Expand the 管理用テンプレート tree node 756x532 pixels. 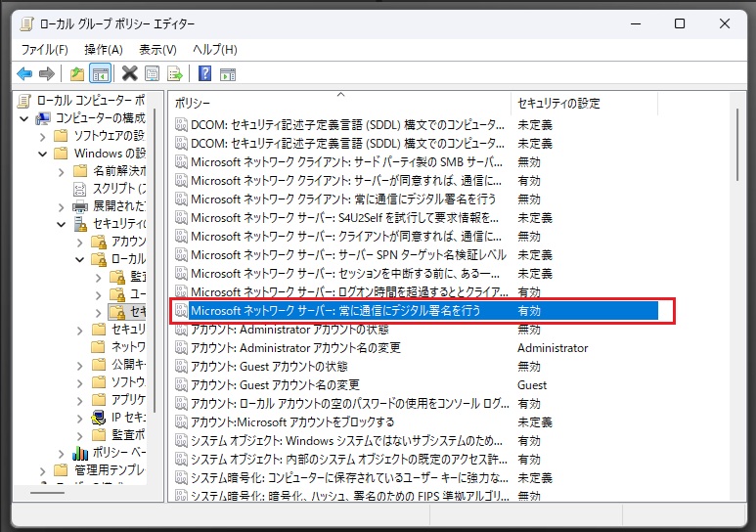[42, 470]
